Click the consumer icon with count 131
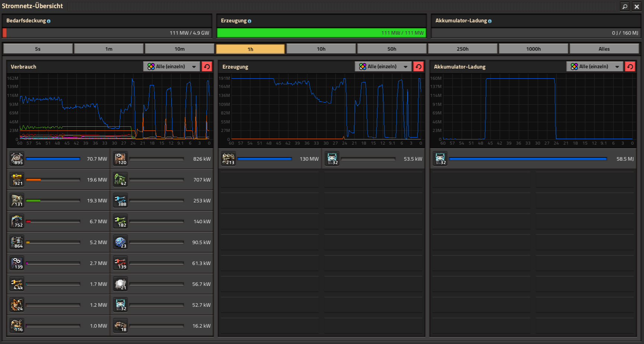 pos(17,201)
